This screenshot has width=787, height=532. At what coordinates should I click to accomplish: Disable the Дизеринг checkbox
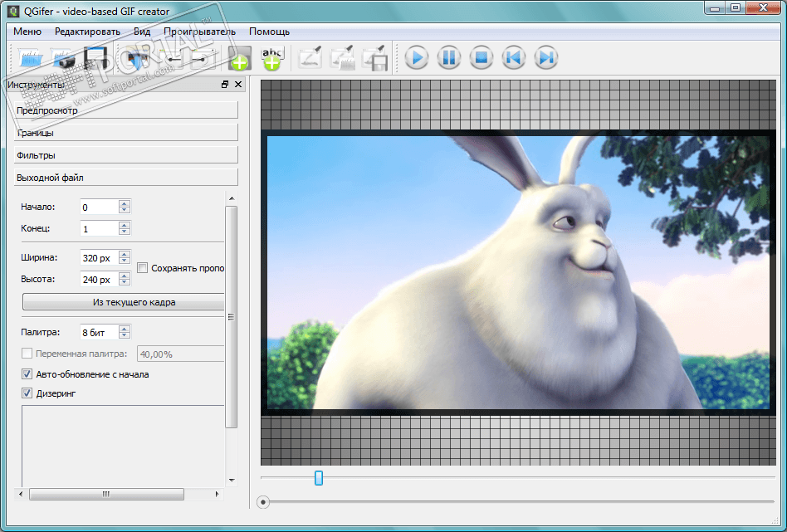[x=27, y=393]
